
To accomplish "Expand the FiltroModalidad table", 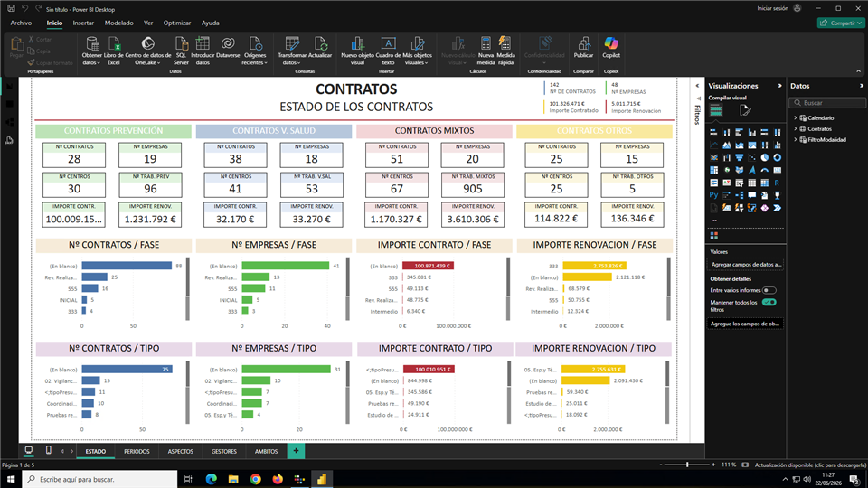I will pos(796,139).
